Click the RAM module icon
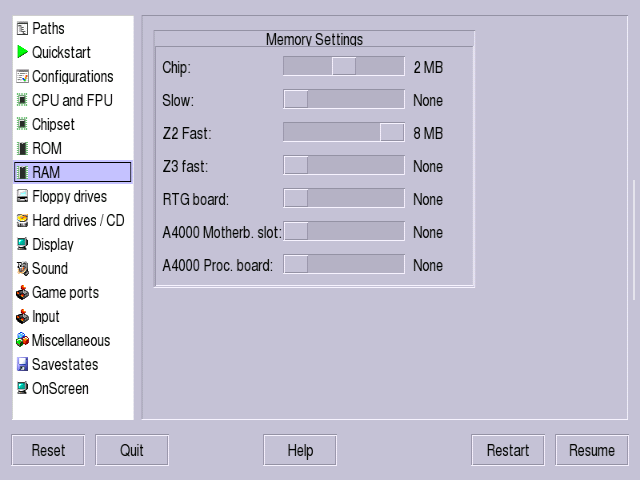 (22, 172)
